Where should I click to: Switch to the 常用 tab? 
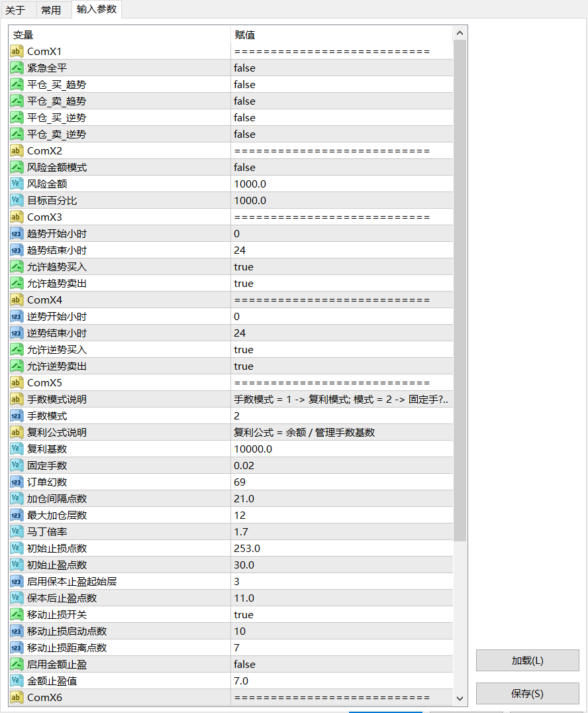51,10
